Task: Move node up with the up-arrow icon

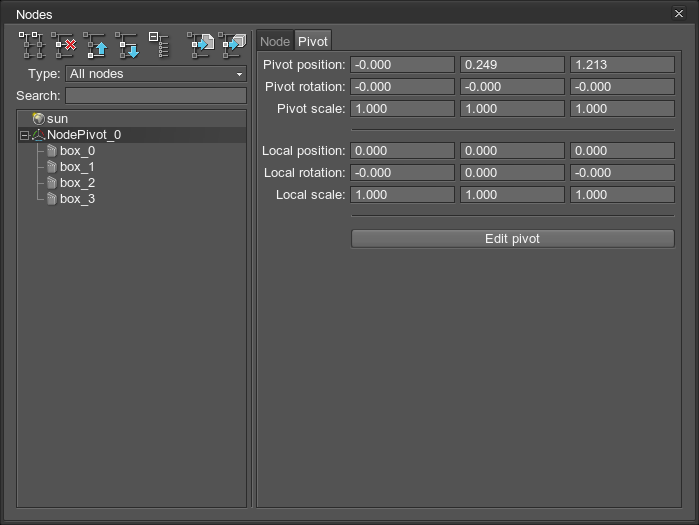Action: click(96, 44)
